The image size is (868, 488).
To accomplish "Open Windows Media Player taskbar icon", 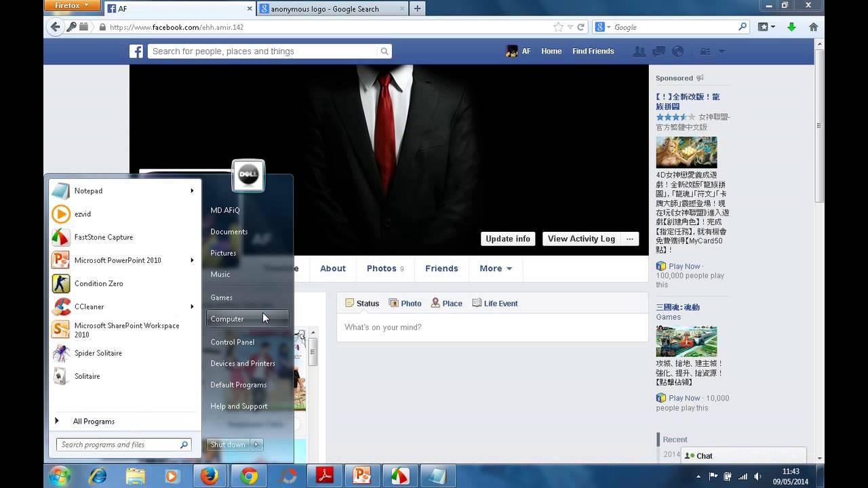I will (x=172, y=476).
